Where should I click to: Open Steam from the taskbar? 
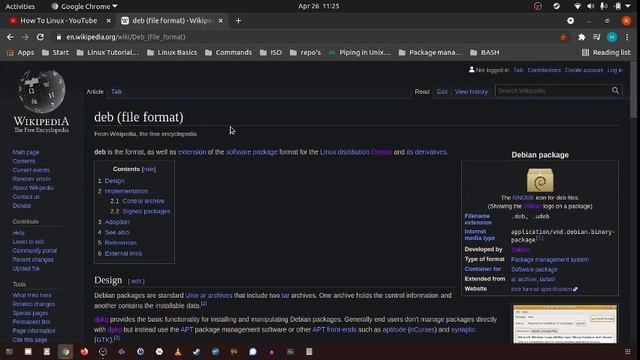pyautogui.click(x=197, y=351)
